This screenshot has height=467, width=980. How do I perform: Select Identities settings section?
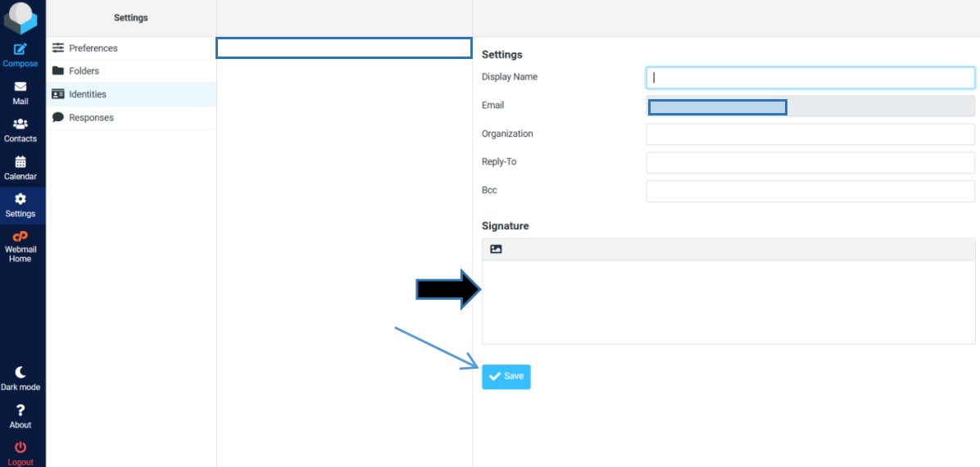[131, 94]
